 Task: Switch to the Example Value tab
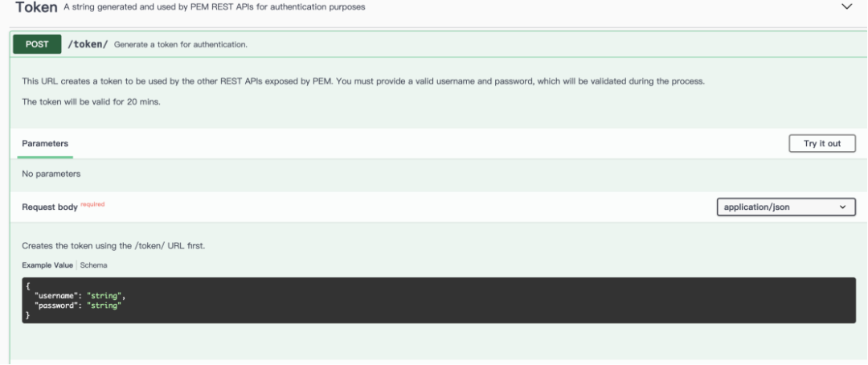coord(47,265)
